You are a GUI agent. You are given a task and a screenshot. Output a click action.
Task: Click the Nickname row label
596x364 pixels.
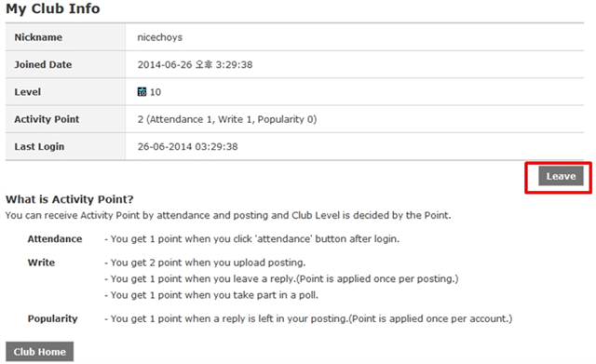click(38, 37)
